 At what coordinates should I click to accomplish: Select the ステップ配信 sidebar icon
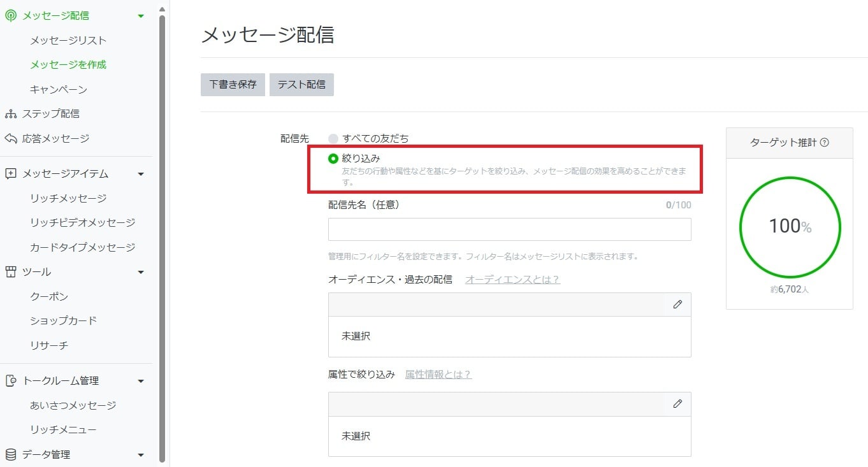tap(11, 113)
